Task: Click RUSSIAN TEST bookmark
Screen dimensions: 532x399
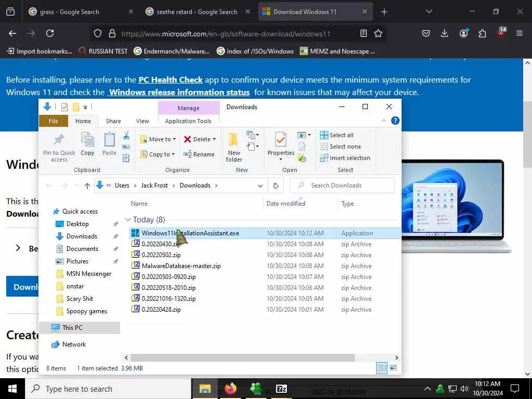Action: (x=103, y=51)
